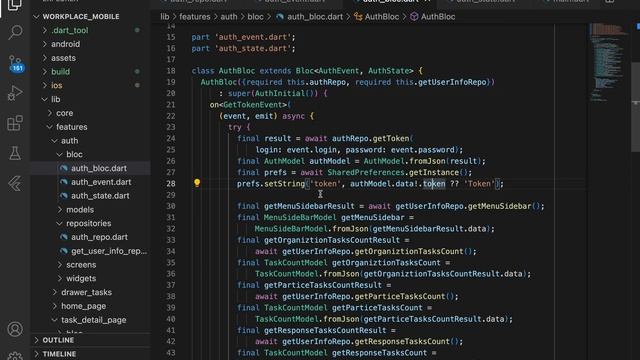Select auth_bloc.dart in the explorer
Screen dimensions: 640x360
coord(91,168)
